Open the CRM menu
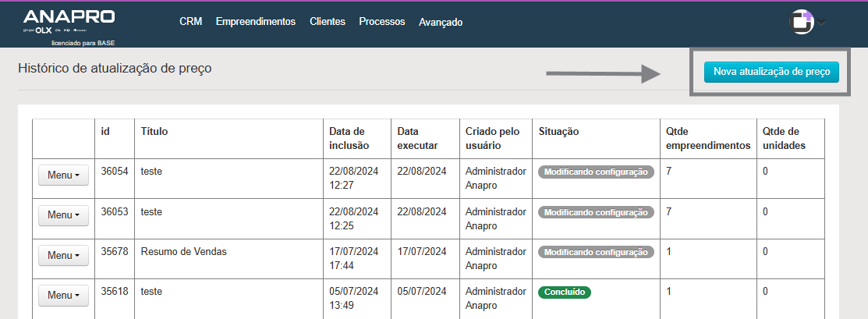868x319 pixels. coord(190,22)
